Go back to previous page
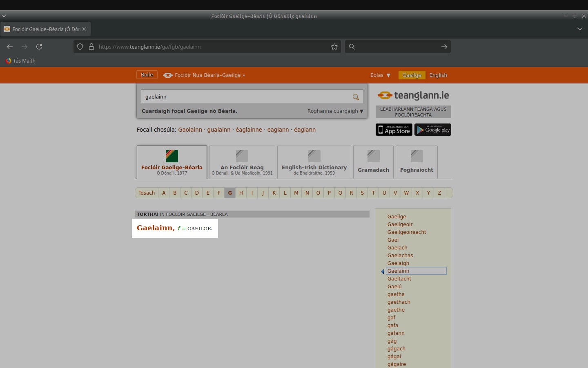The image size is (588, 368). click(x=10, y=47)
